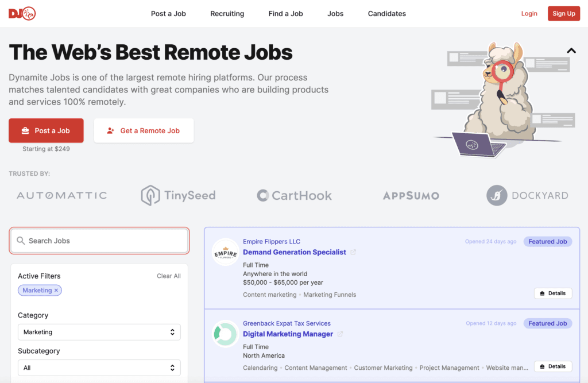The height and width of the screenshot is (383, 588).
Task: Click Get a Remote Job button
Action: coord(144,130)
